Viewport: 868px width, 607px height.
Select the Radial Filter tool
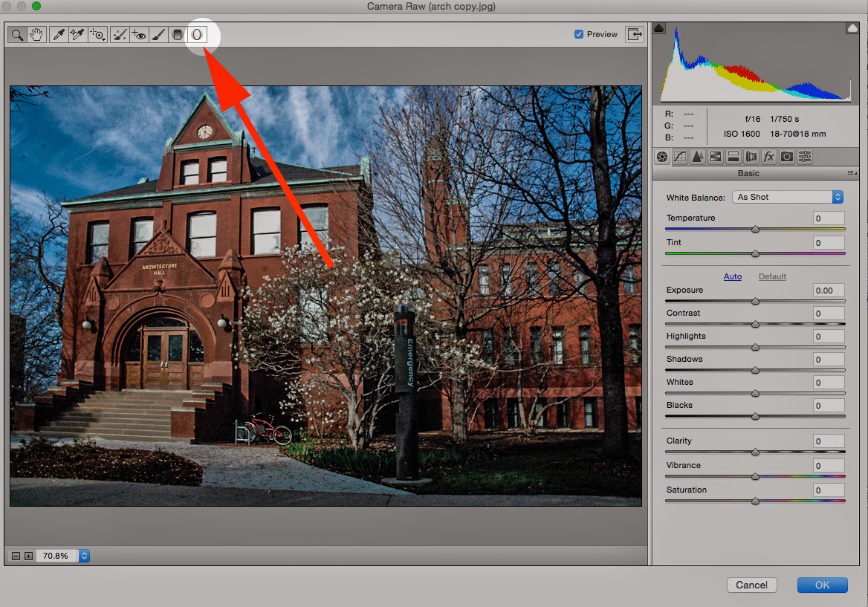(x=198, y=34)
